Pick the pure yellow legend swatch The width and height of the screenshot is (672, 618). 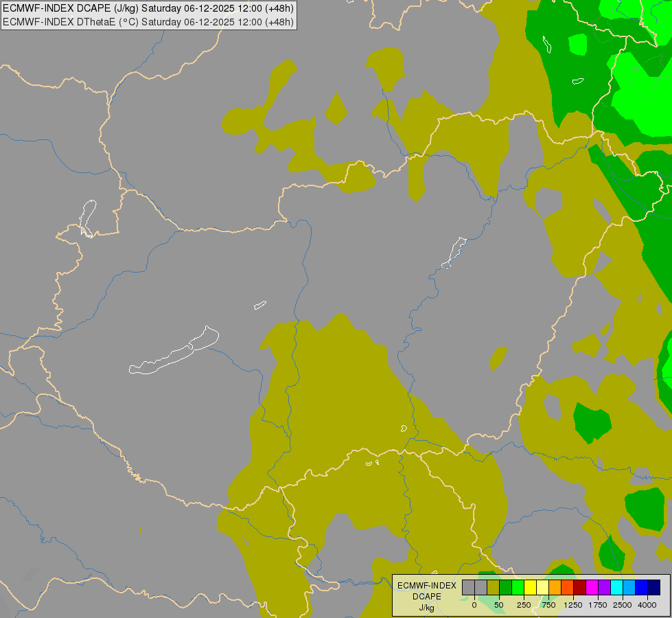530,587
